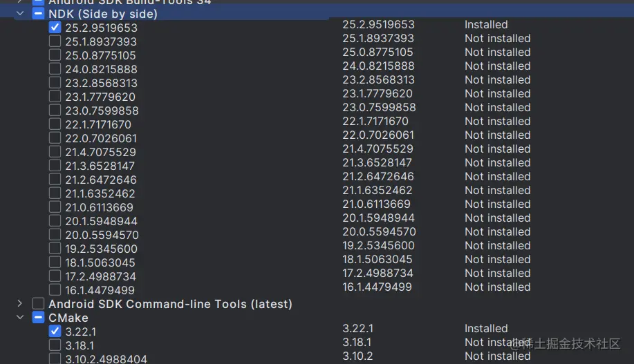Check NDK version 21.3.6528147
The image size is (634, 364).
point(55,165)
